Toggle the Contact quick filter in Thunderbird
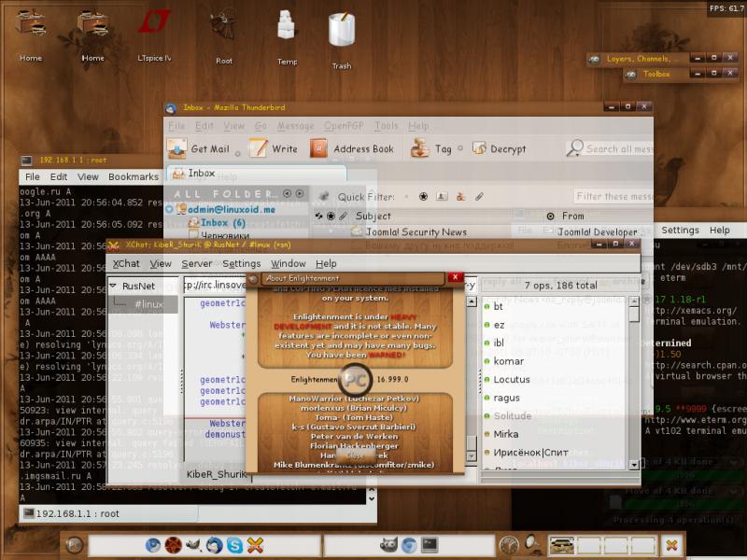 point(442,197)
